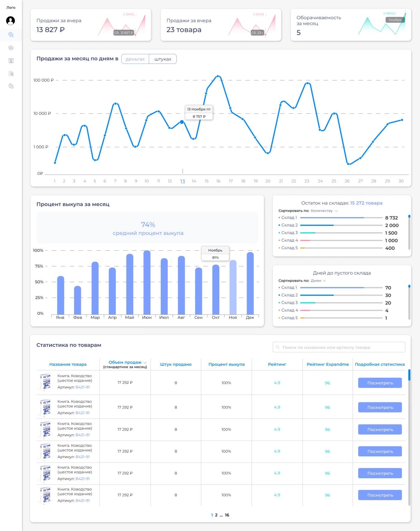Click Склад 2 stock progress bar
Viewport: 420px width, 531px height.
(341, 225)
